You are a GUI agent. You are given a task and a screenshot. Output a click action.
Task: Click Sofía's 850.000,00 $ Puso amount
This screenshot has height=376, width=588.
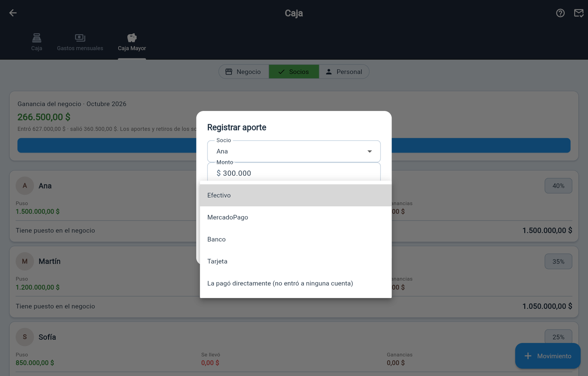[35, 363]
